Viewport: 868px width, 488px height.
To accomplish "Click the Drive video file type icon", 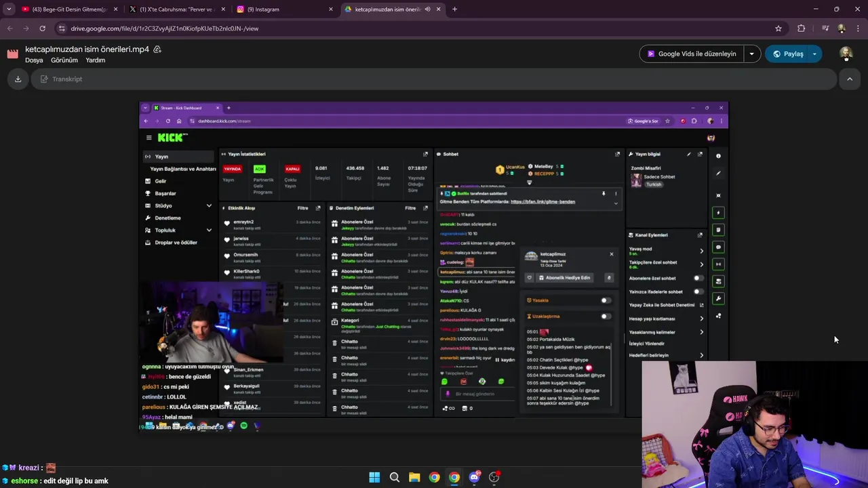I will click(x=13, y=54).
